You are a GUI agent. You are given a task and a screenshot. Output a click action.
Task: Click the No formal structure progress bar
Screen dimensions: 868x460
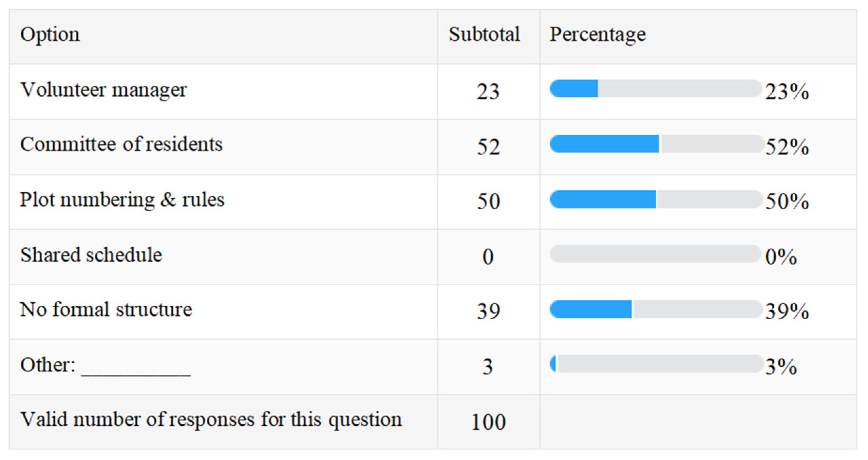[x=656, y=309]
